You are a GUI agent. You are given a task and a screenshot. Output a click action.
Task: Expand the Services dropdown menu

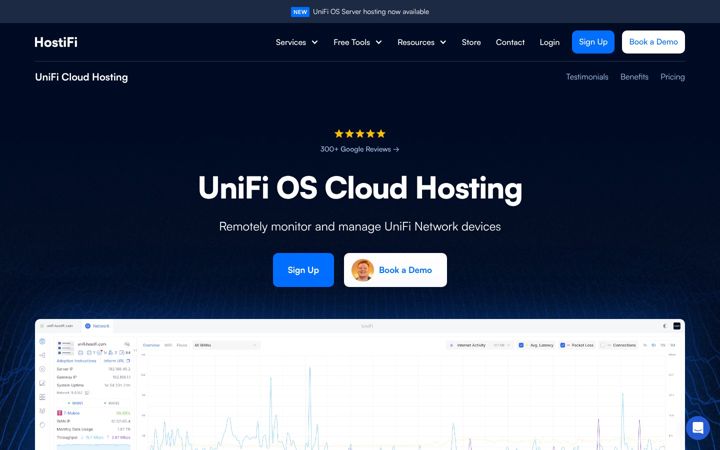(297, 42)
